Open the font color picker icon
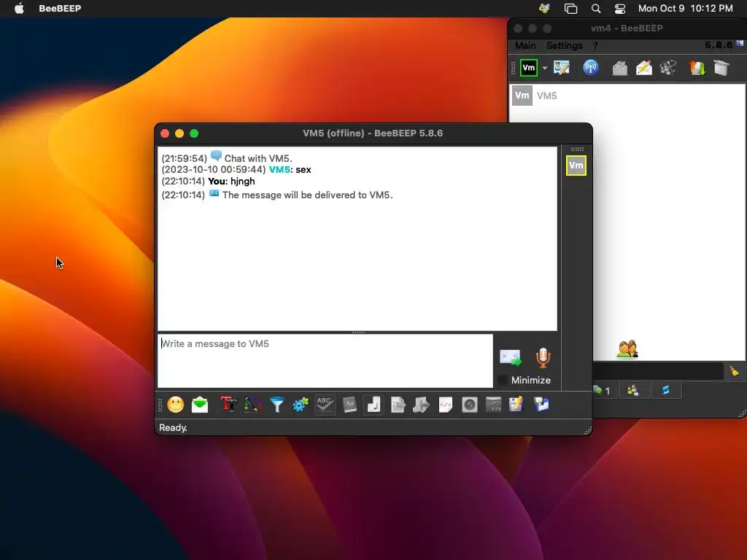This screenshot has width=747, height=560. (x=252, y=405)
